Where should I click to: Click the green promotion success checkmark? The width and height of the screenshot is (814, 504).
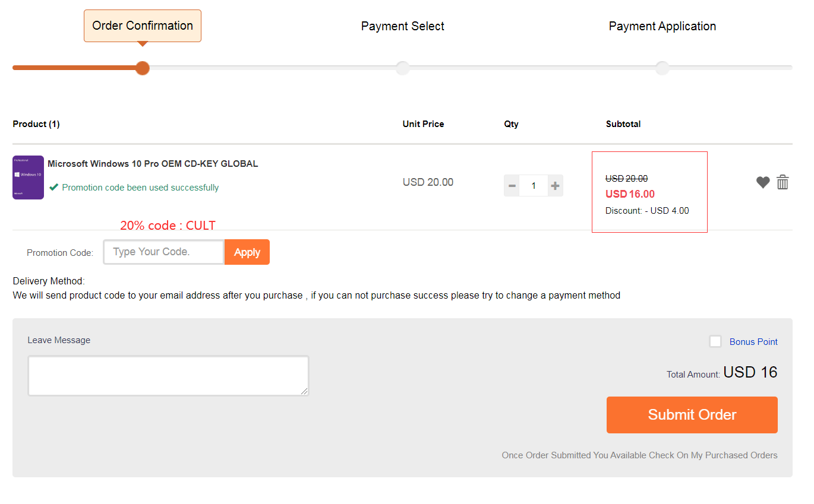(x=54, y=187)
